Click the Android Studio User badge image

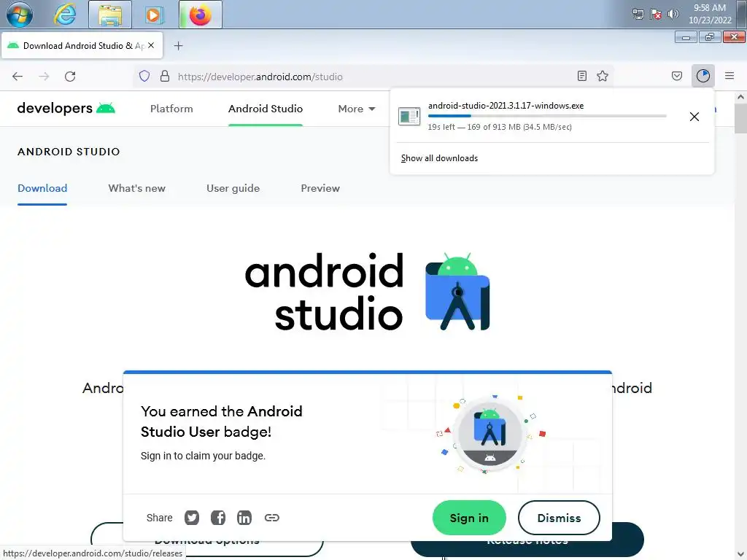tap(489, 435)
